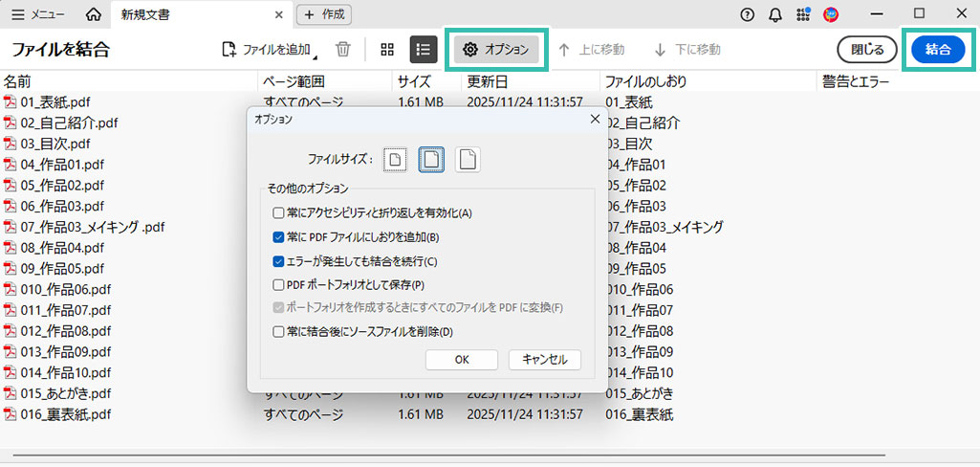Click the home icon in the tab bar
Image resolution: width=980 pixels, height=467 pixels.
pos(93,14)
